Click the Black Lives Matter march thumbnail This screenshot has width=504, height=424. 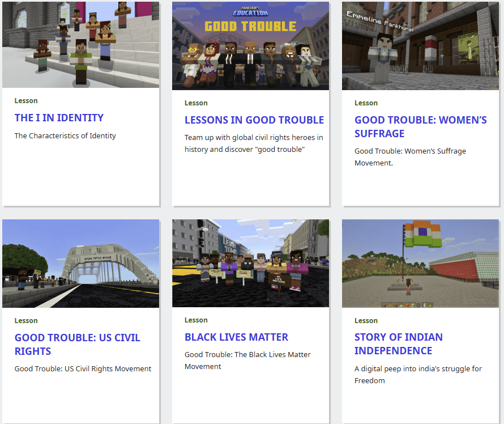[250, 263]
